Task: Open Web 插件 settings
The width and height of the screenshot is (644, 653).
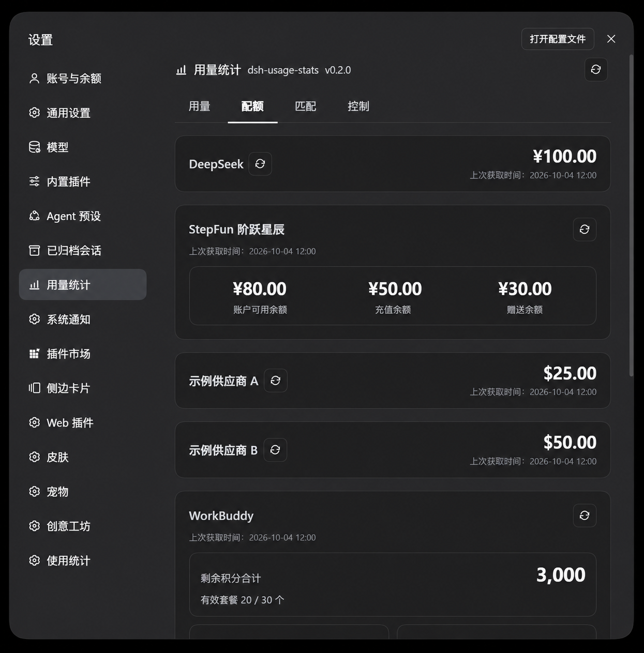Action: [x=83, y=422]
